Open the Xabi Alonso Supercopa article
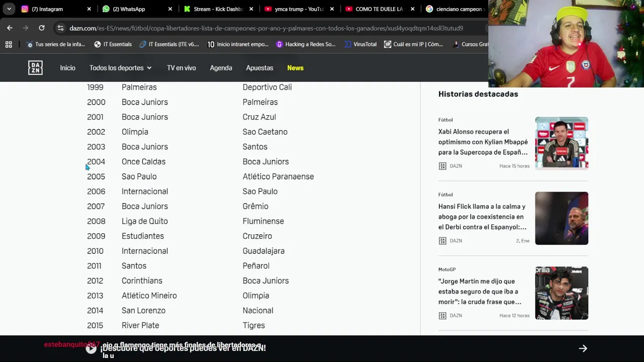Image resolution: width=644 pixels, height=362 pixels. (x=483, y=142)
